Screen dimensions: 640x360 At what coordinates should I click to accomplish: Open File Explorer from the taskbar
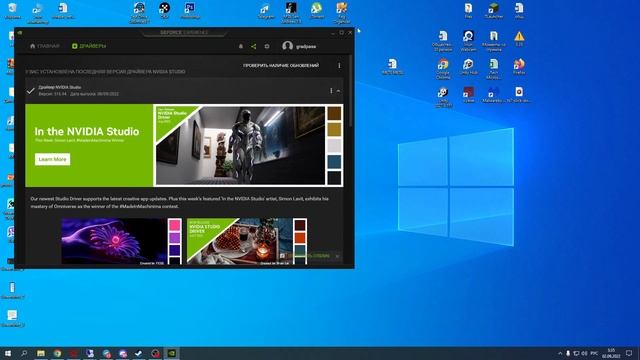[x=41, y=353]
